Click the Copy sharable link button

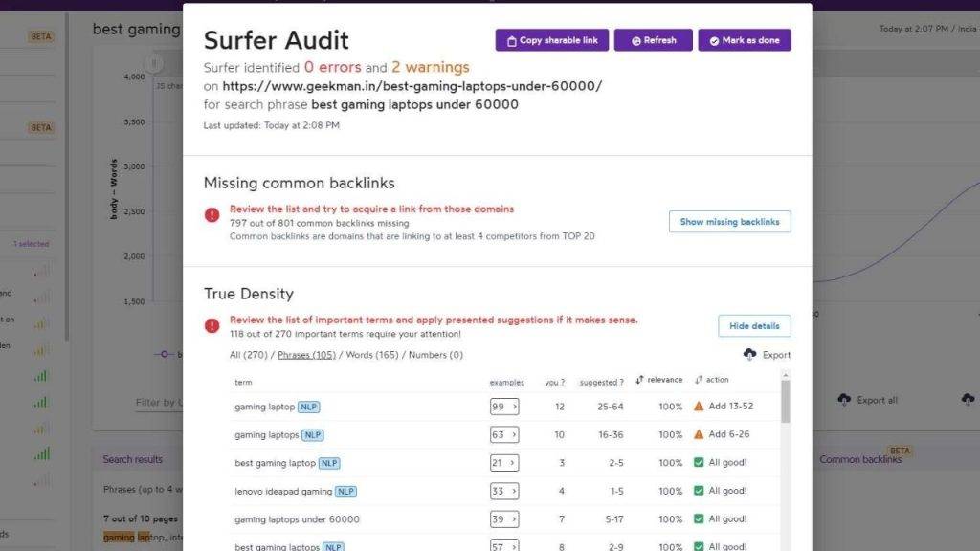552,40
